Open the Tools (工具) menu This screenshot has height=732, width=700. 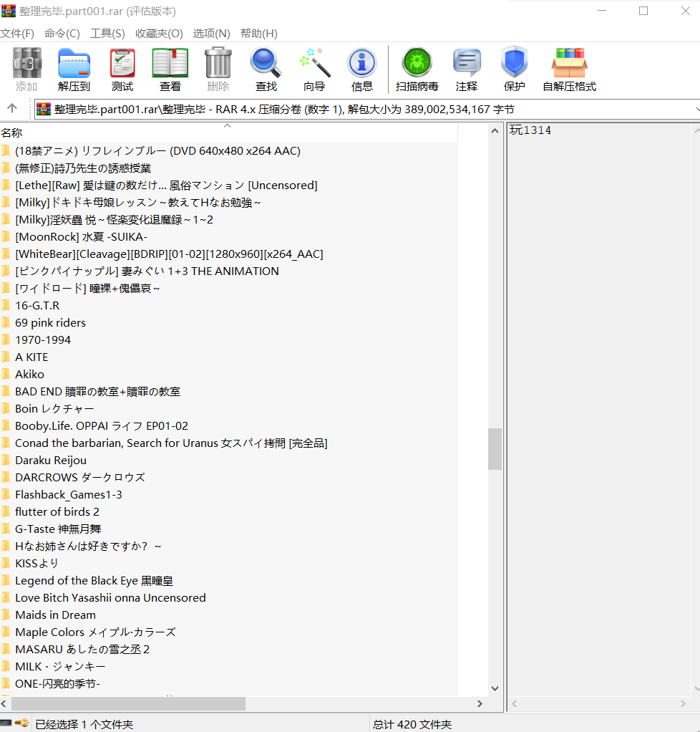(108, 34)
